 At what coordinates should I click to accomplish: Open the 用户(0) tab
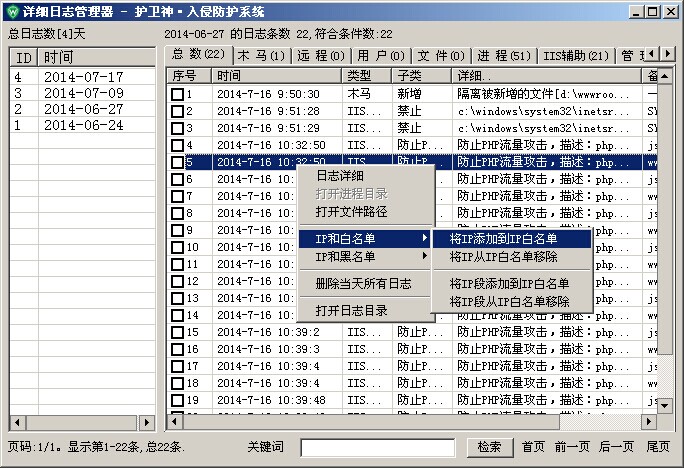point(381,56)
